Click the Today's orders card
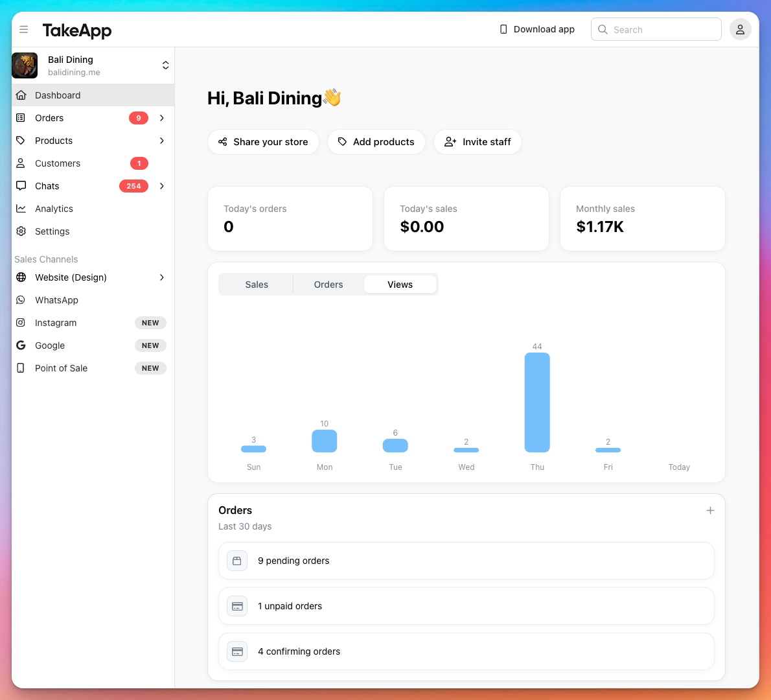The width and height of the screenshot is (771, 700). [x=290, y=218]
